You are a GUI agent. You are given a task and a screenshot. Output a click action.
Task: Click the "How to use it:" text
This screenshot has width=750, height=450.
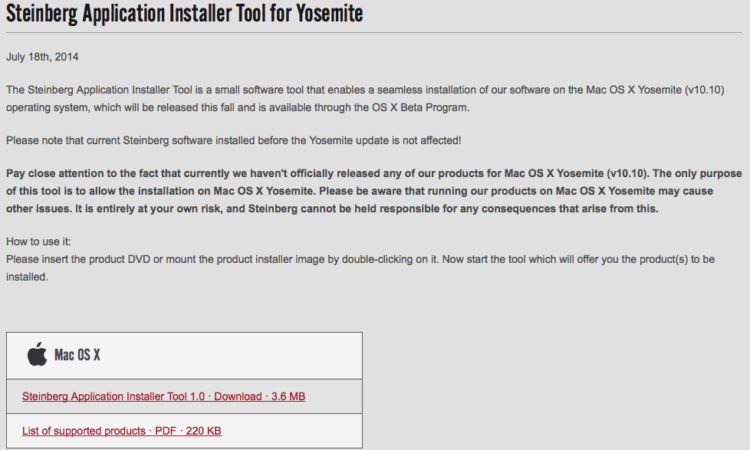point(40,243)
